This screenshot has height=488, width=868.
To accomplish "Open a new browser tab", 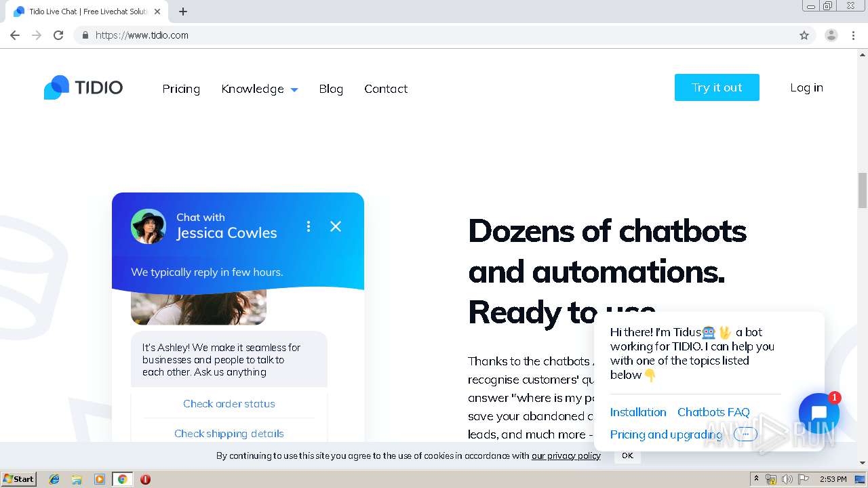I will [183, 12].
